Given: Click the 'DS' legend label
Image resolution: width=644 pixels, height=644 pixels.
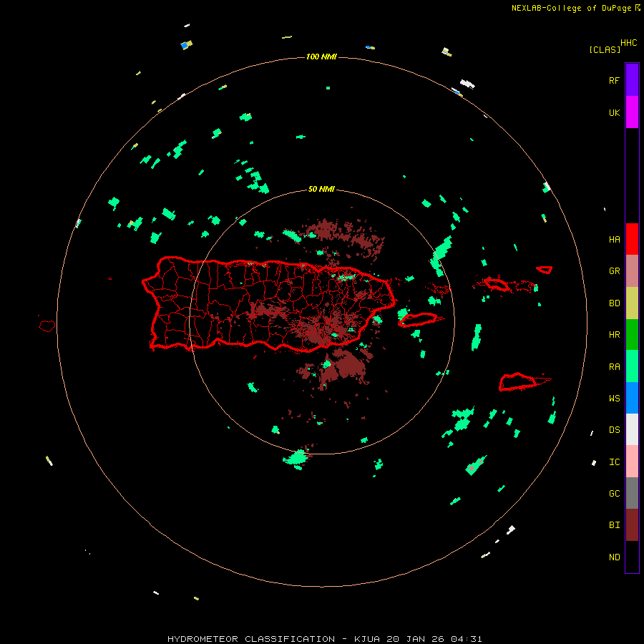Looking at the screenshot, I should pyautogui.click(x=614, y=430).
